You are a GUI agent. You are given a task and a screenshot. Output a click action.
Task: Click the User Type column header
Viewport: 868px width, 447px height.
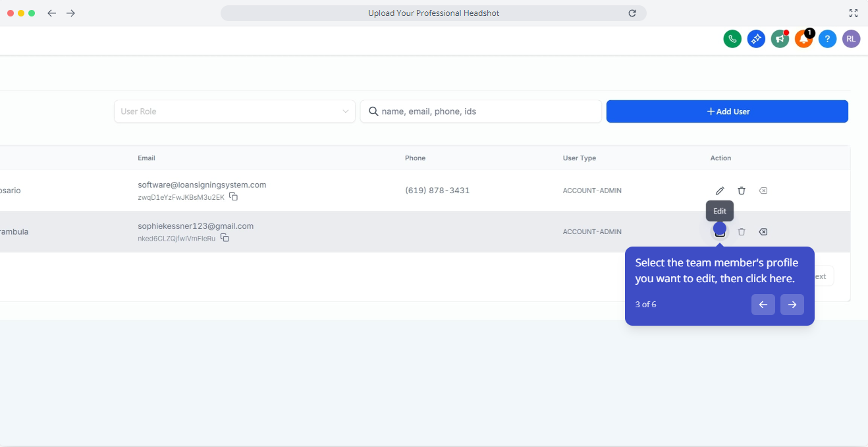click(x=580, y=158)
